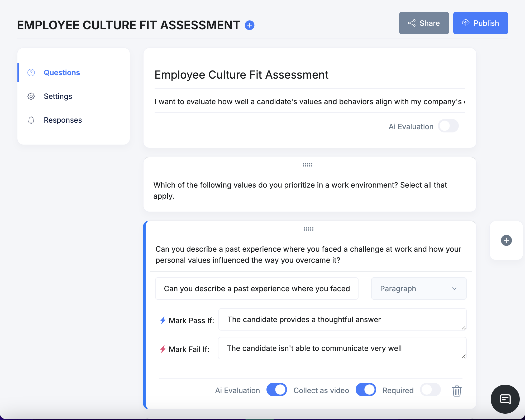The width and height of the screenshot is (525, 420).
Task: Disable the Collect as video toggle
Action: 366,390
